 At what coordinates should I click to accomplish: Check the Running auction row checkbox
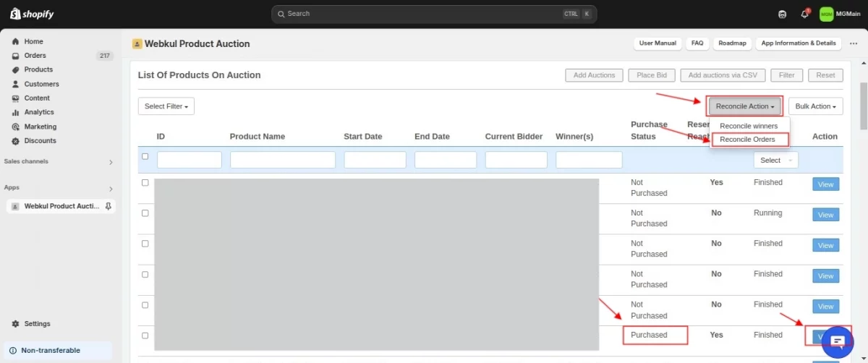(145, 213)
